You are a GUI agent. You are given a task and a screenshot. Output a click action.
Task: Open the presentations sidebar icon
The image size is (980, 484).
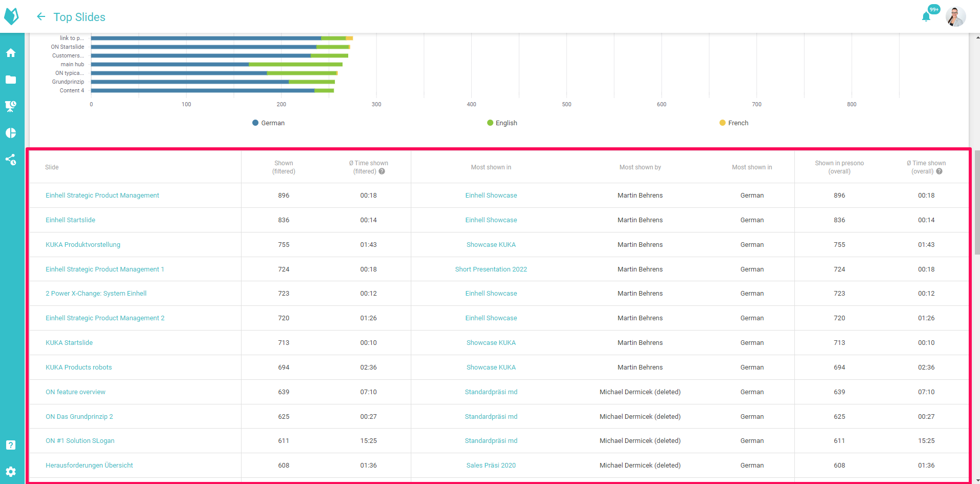(x=11, y=106)
